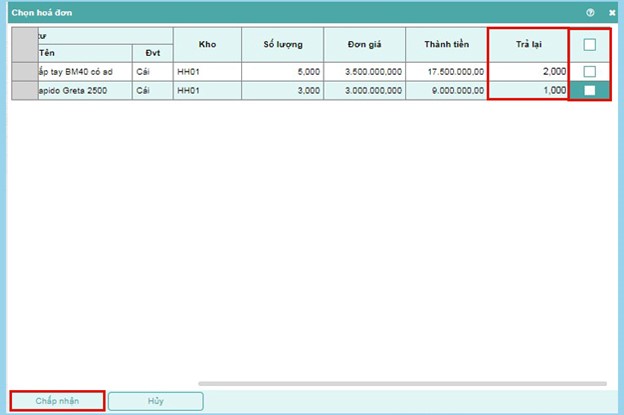This screenshot has width=624, height=415.
Task: Click the Trả lại column header
Action: coord(527,44)
